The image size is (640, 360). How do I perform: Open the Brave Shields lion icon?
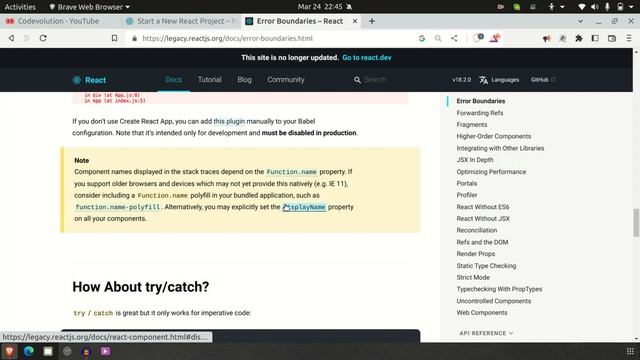[x=478, y=38]
